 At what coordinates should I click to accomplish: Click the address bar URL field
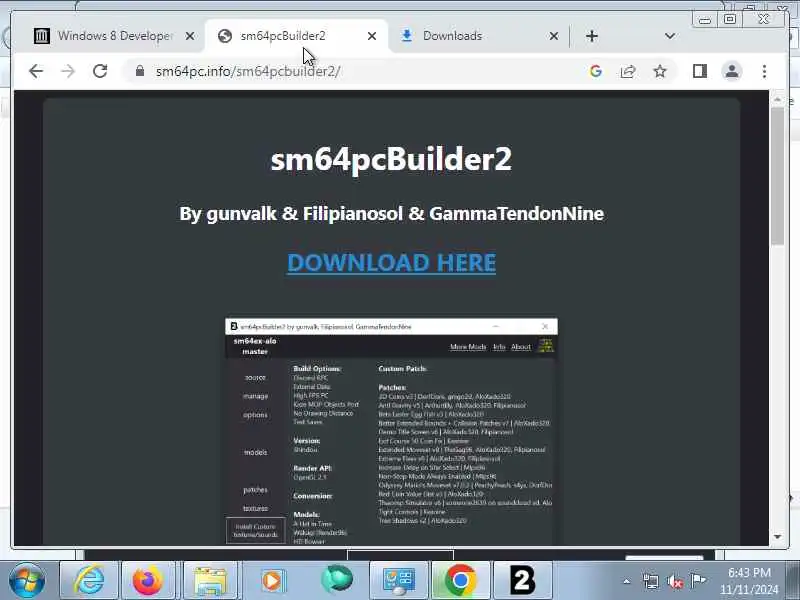357,71
